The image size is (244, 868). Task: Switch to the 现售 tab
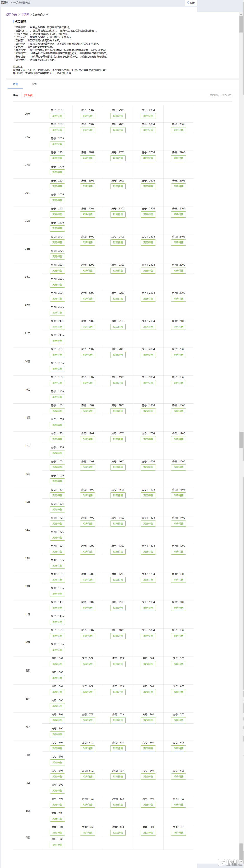pyautogui.click(x=34, y=84)
